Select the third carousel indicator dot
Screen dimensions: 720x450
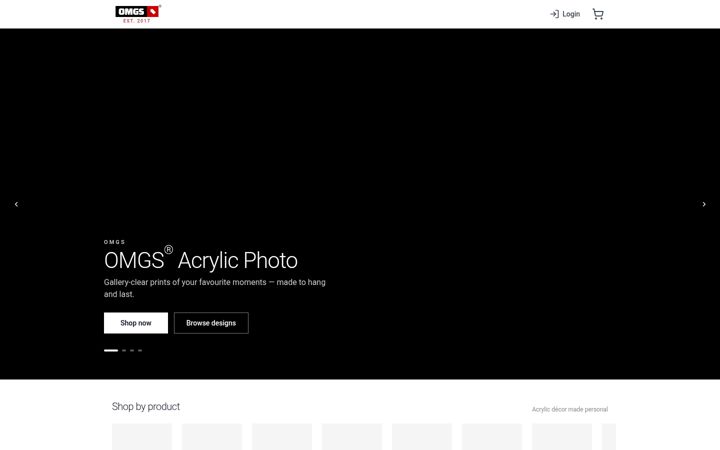132,350
